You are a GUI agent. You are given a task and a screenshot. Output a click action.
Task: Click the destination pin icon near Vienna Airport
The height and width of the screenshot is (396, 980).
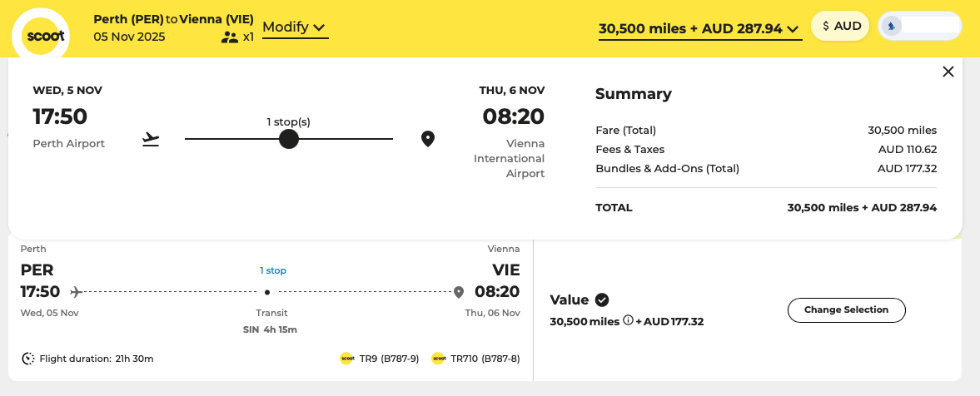(427, 139)
